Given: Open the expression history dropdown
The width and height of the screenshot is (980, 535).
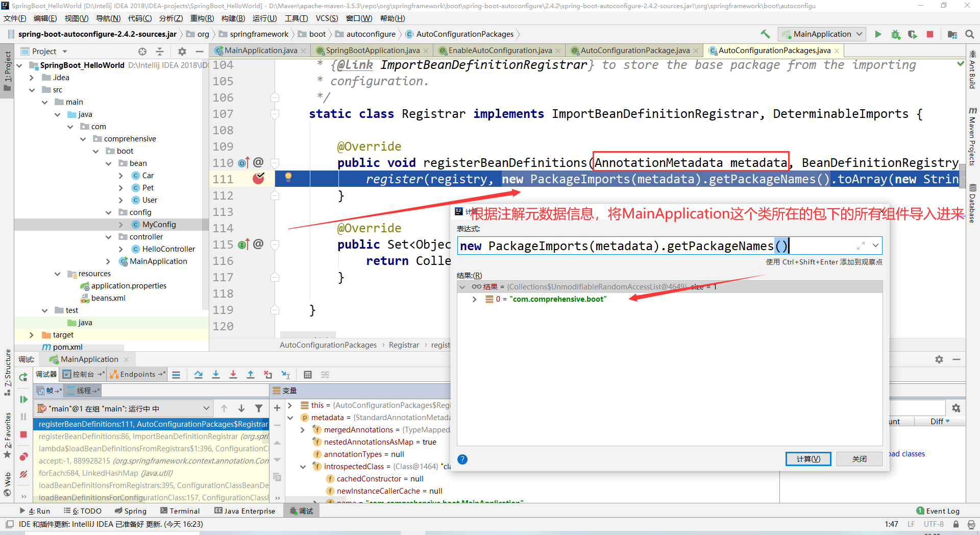Looking at the screenshot, I should tap(875, 246).
